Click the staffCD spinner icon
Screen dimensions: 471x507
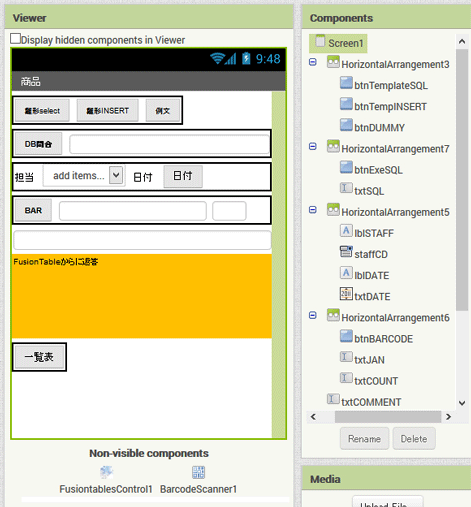346,252
